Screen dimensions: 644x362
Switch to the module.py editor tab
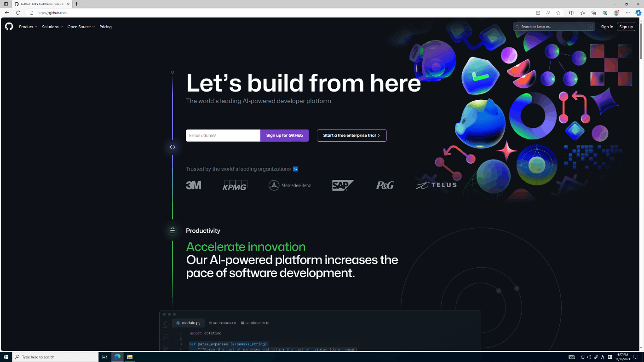coord(189,323)
